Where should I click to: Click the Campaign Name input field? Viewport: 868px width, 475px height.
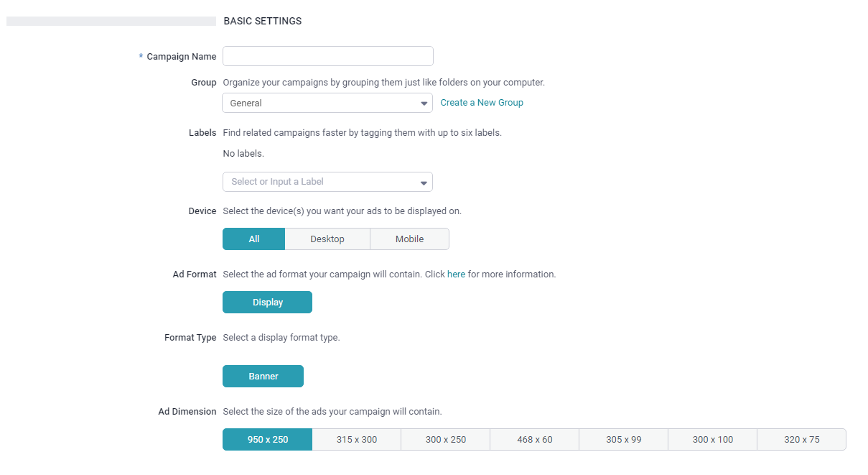pyautogui.click(x=328, y=56)
